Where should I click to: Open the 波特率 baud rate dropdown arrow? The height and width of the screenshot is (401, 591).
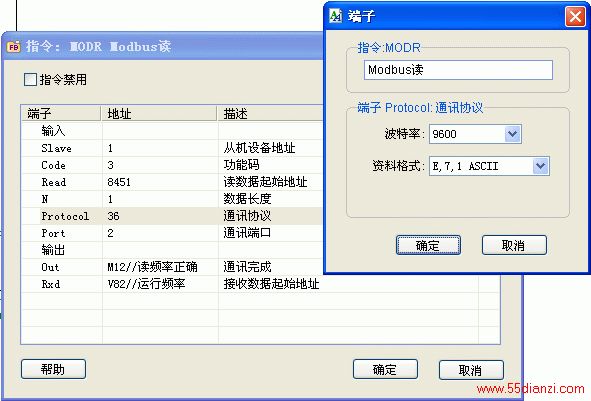point(512,134)
